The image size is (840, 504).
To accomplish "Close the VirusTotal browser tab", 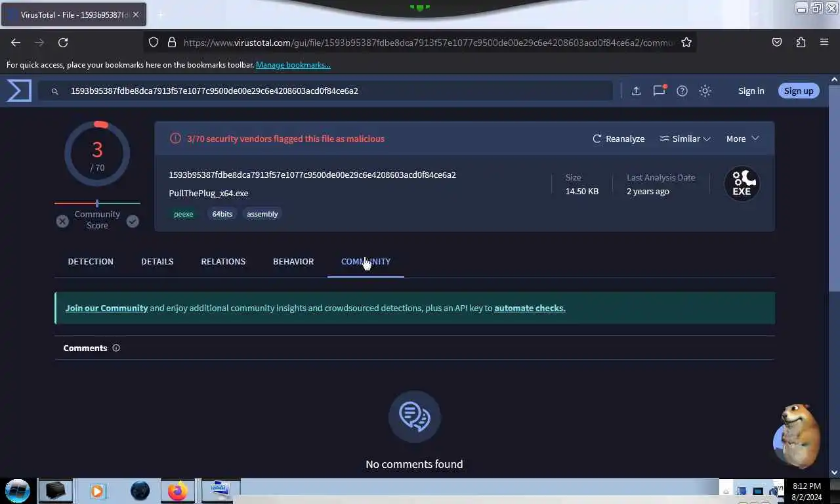I will pyautogui.click(x=136, y=14).
